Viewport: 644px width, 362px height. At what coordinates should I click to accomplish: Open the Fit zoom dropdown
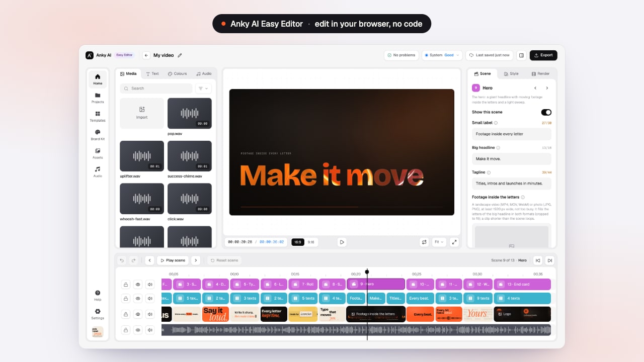tap(439, 242)
